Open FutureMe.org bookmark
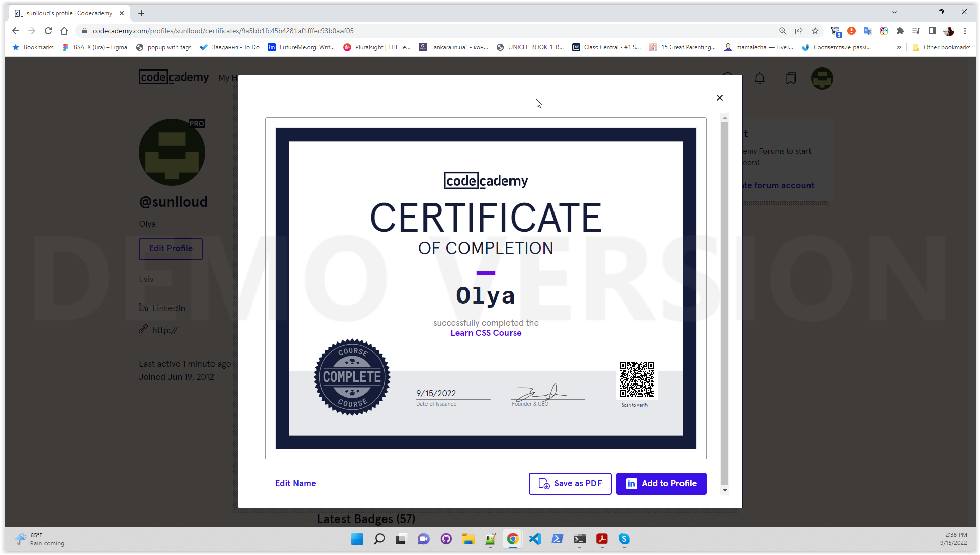 tap(302, 47)
